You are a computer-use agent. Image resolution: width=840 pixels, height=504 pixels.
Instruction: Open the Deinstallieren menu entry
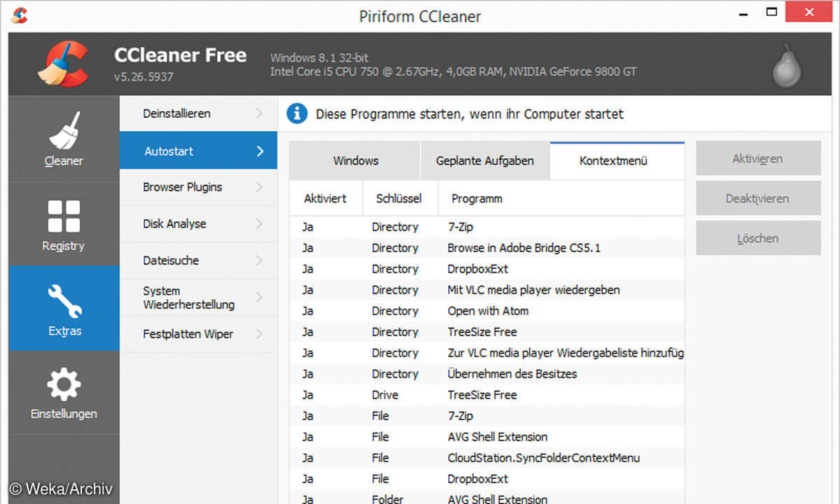click(x=198, y=113)
